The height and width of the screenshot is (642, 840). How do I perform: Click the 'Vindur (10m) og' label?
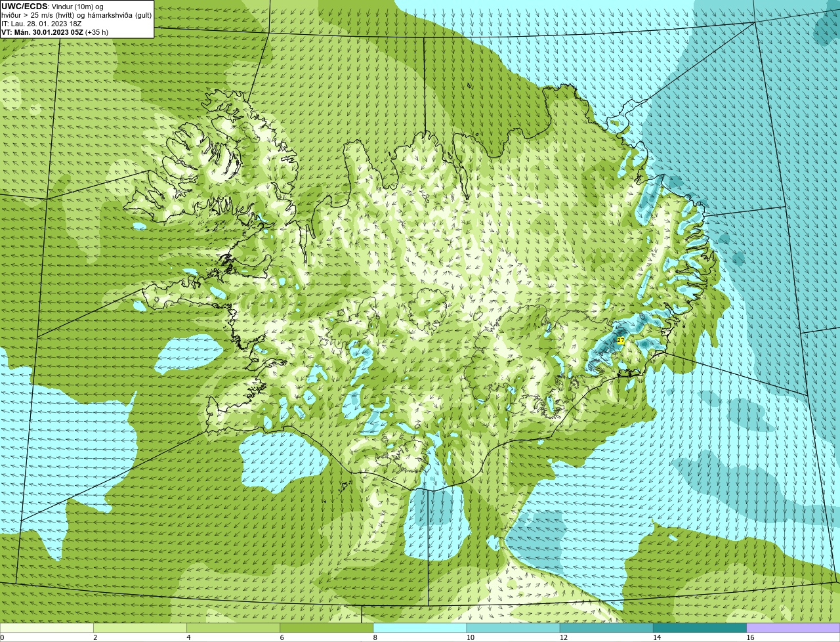[77, 7]
